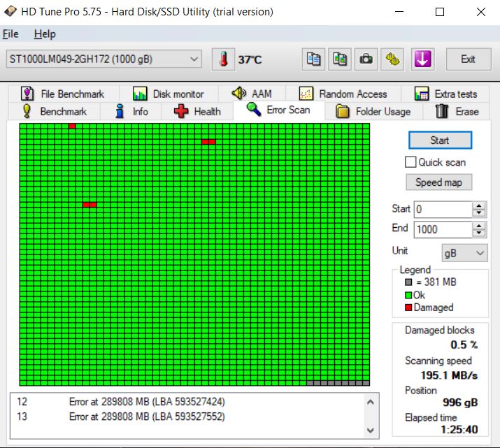
Task: Increase the Start value with up arrow
Action: pyautogui.click(x=479, y=205)
